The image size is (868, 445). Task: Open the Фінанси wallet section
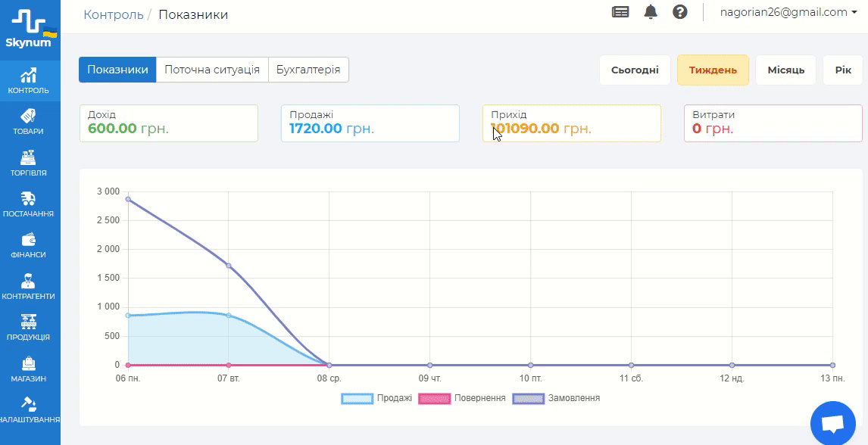tap(29, 246)
